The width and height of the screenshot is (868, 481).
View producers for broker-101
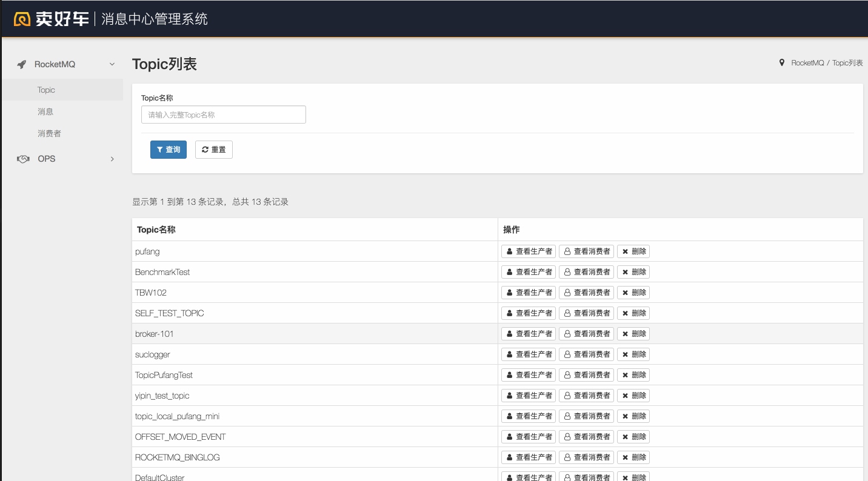pyautogui.click(x=529, y=334)
